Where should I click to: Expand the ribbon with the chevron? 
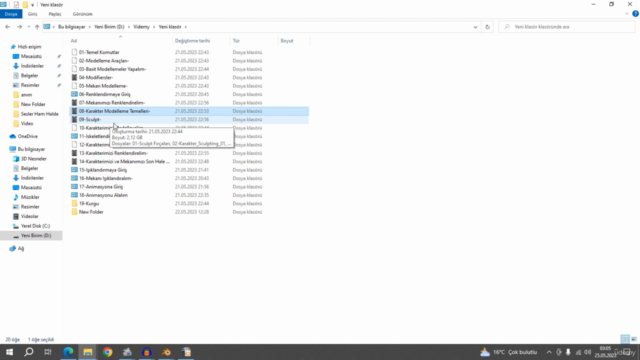click(x=627, y=14)
